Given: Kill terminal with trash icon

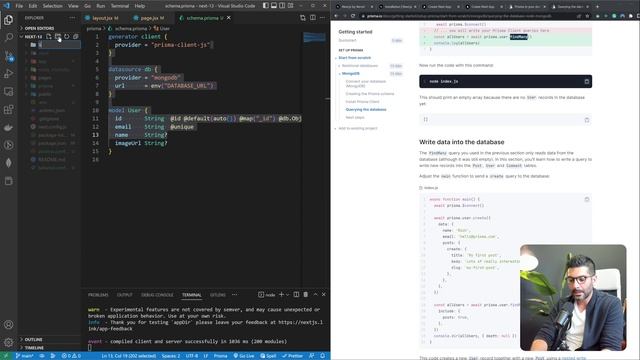Looking at the screenshot, I should tap(306, 294).
